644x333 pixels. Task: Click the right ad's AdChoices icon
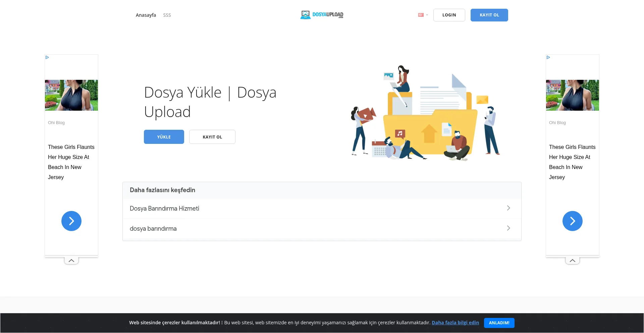click(548, 57)
